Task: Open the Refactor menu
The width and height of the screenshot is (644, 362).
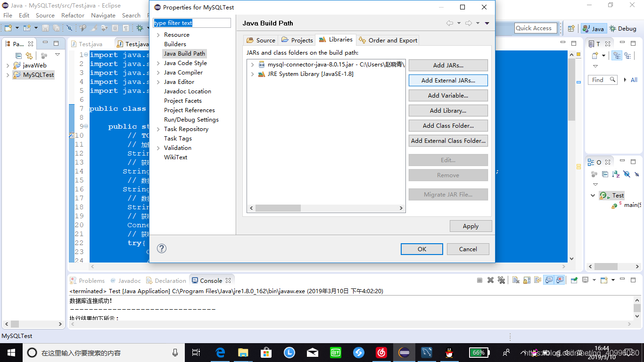Action: pyautogui.click(x=73, y=15)
